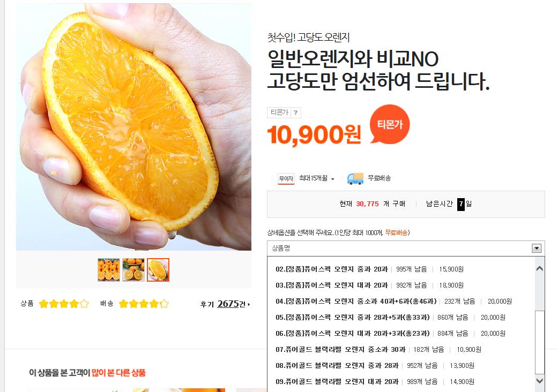The image size is (558, 392).
Task: Click the options list scrollbar thumb
Action: [539, 342]
